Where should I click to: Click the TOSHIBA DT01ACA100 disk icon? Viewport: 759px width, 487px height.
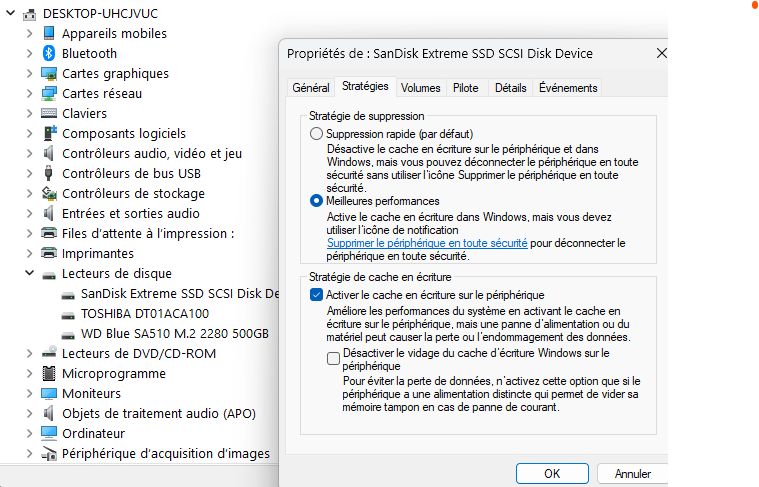(68, 315)
